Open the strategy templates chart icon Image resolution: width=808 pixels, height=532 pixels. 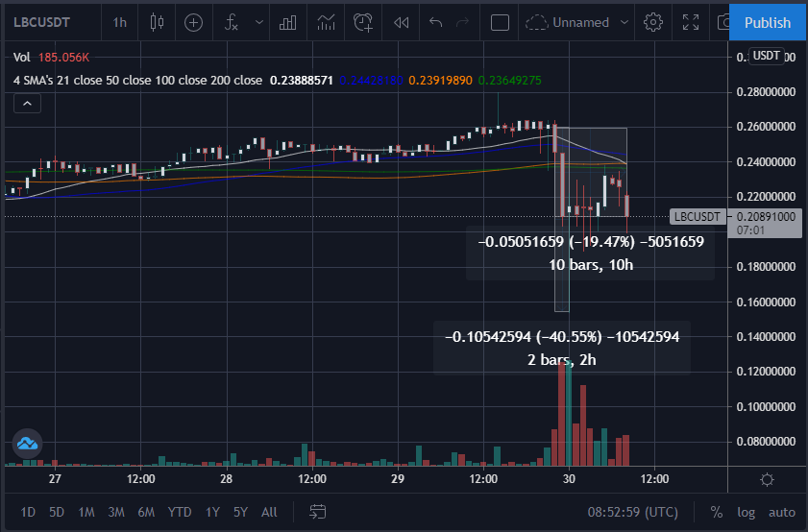(x=326, y=22)
